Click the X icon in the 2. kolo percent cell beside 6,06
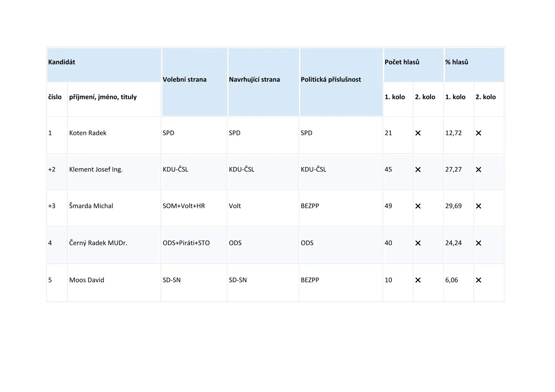555x392 pixels. [x=478, y=280]
